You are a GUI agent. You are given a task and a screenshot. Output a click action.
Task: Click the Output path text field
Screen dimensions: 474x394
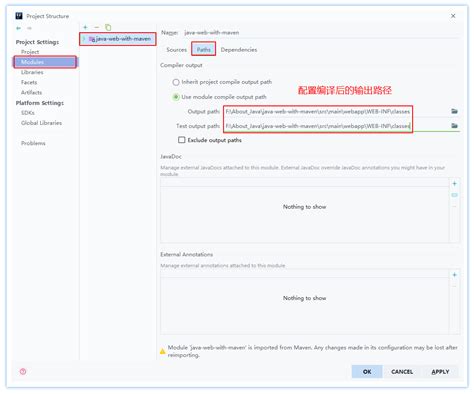pyautogui.click(x=318, y=111)
